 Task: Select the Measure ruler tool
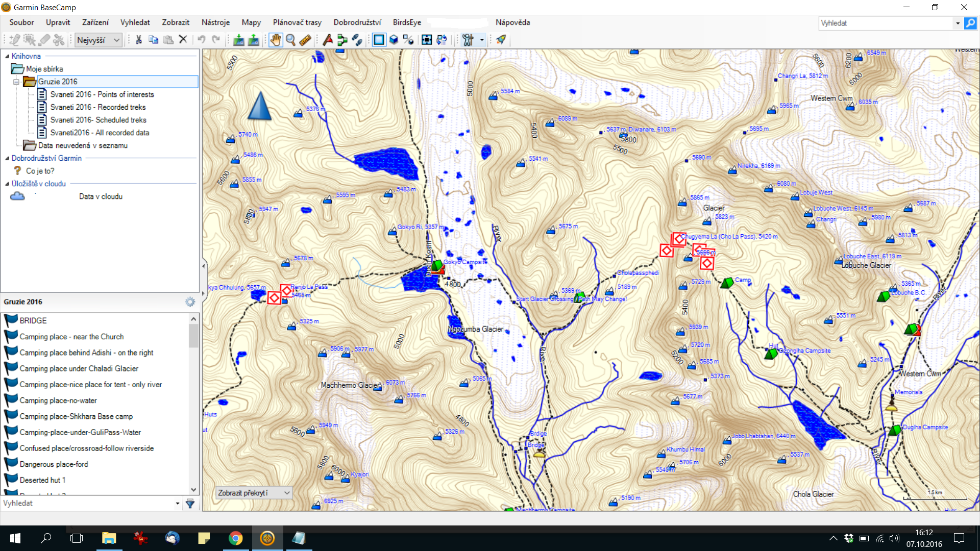tap(305, 40)
